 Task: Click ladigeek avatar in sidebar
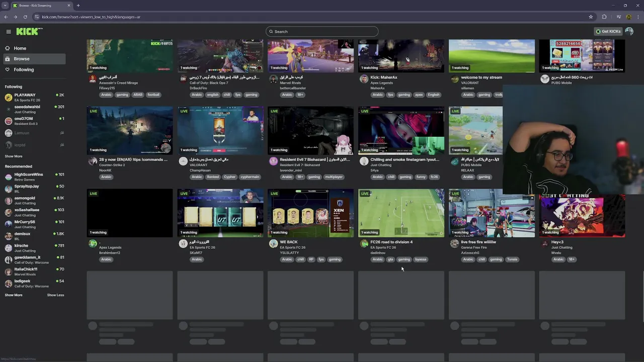coord(9,284)
